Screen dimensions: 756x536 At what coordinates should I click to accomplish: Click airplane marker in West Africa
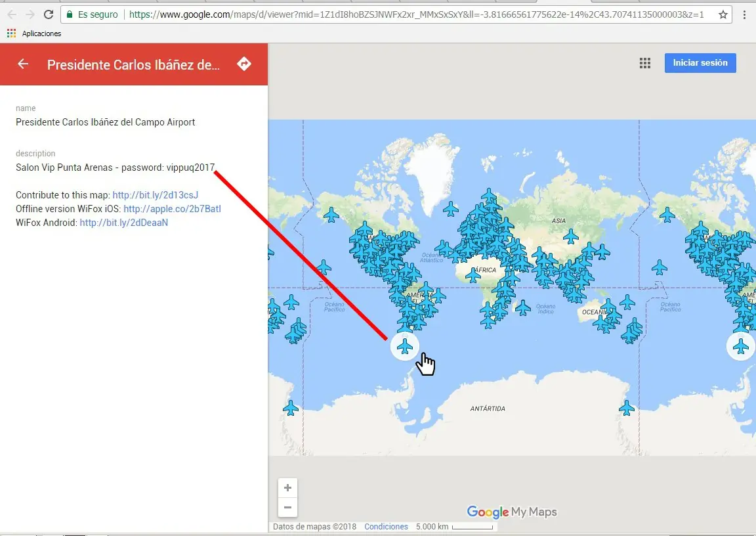[472, 275]
